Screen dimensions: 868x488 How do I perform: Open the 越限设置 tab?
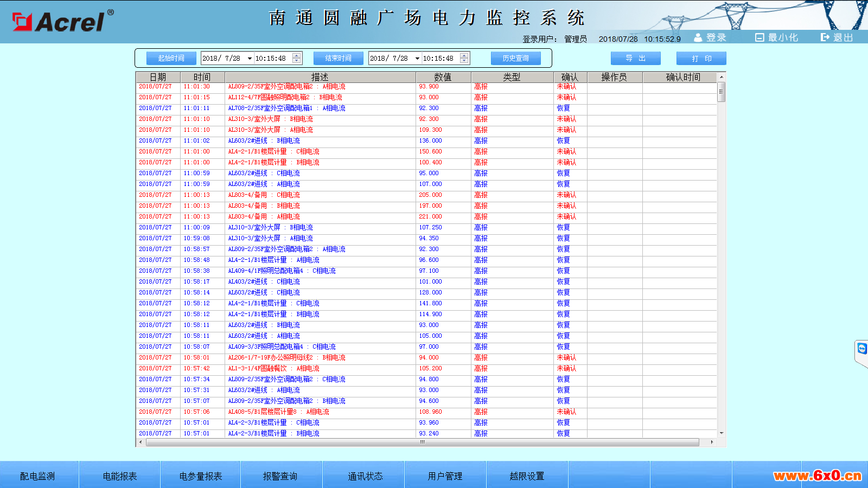527,476
